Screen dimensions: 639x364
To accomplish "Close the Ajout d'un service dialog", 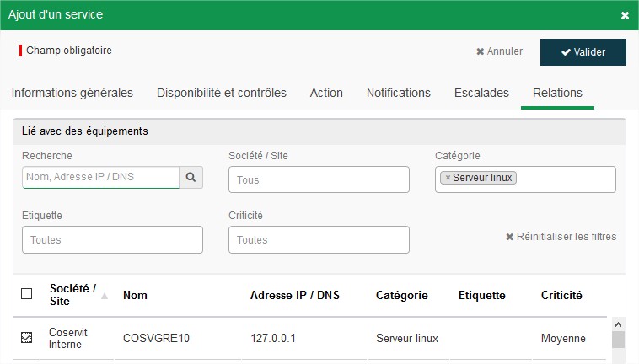I will (x=625, y=15).
